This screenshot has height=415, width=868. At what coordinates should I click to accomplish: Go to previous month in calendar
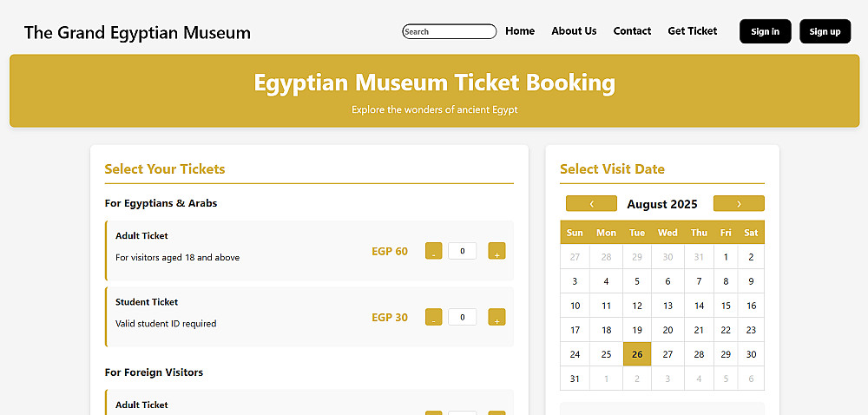click(591, 204)
